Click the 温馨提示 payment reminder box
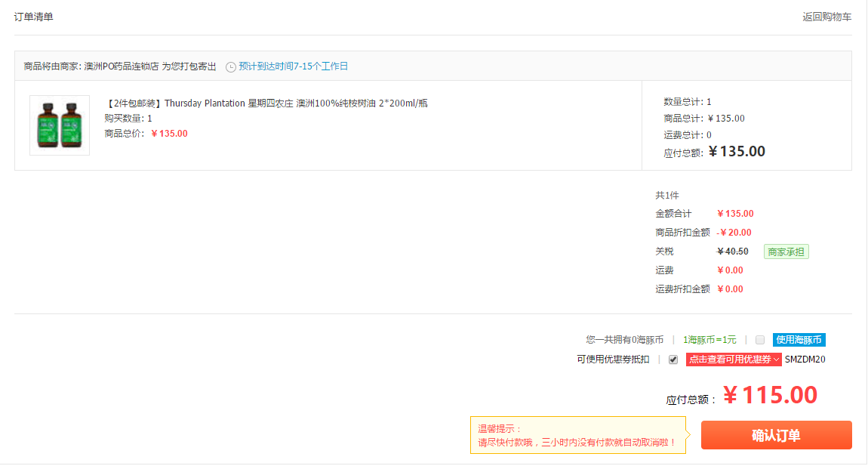 coord(578,435)
